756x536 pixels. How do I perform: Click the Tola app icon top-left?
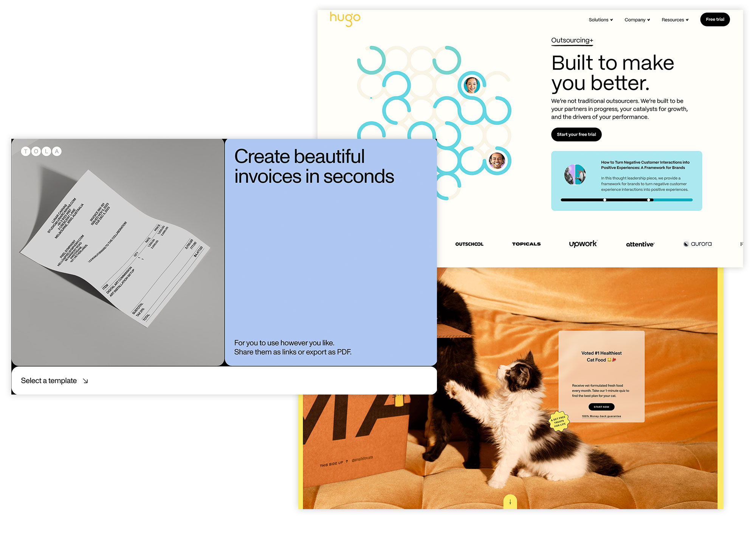[x=40, y=151]
